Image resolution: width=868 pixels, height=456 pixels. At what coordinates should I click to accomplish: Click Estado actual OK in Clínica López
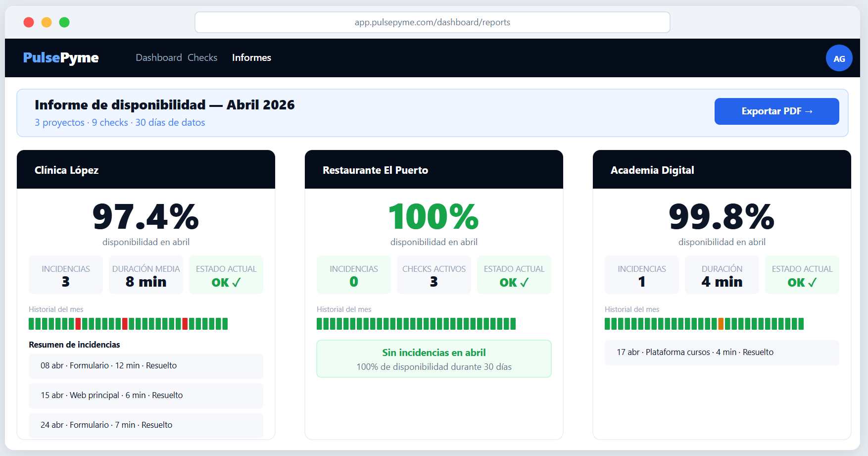[226, 275]
